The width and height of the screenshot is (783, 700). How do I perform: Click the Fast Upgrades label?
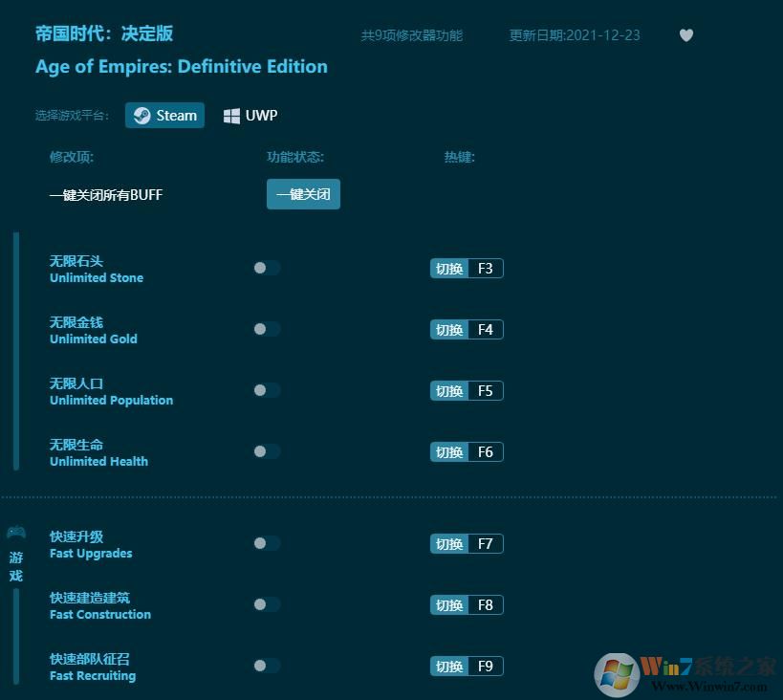(91, 554)
